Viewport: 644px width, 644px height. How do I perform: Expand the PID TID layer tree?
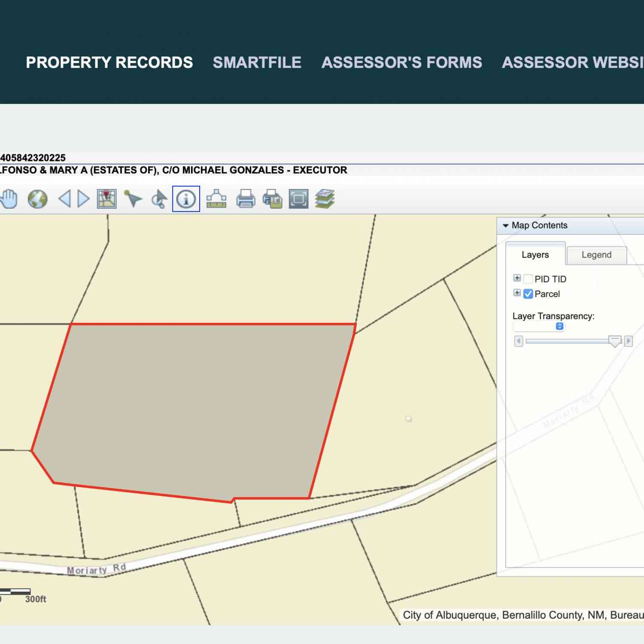click(517, 278)
